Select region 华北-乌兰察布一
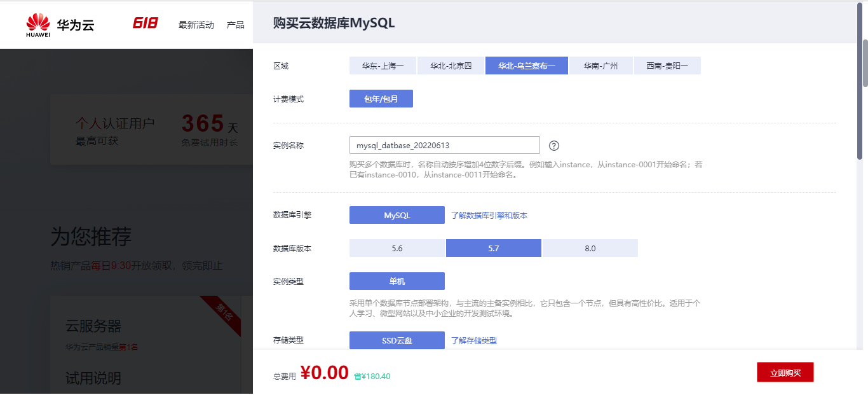This screenshot has width=868, height=395. point(527,66)
